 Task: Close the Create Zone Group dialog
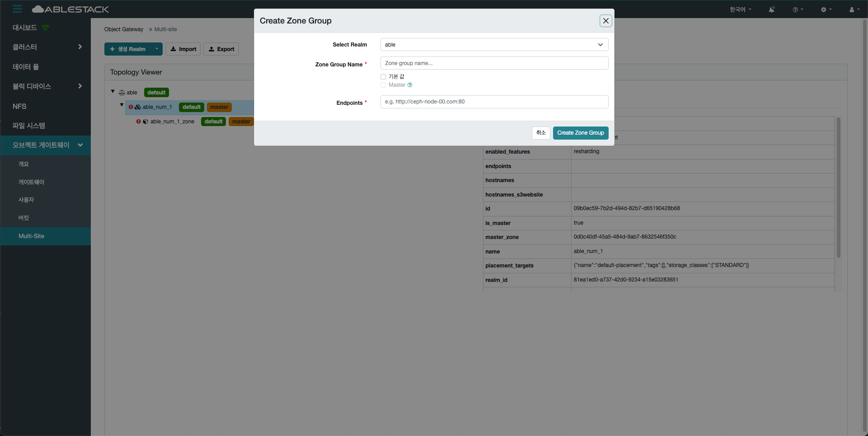(606, 21)
